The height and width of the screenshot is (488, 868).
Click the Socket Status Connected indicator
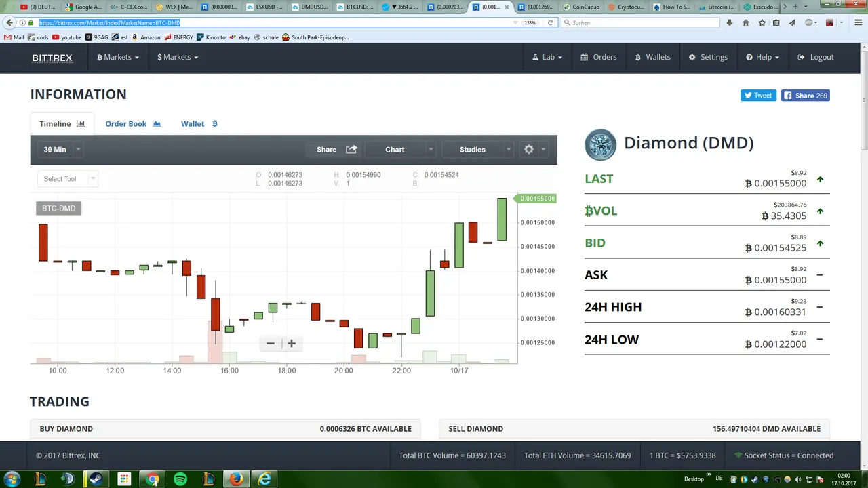coord(784,455)
